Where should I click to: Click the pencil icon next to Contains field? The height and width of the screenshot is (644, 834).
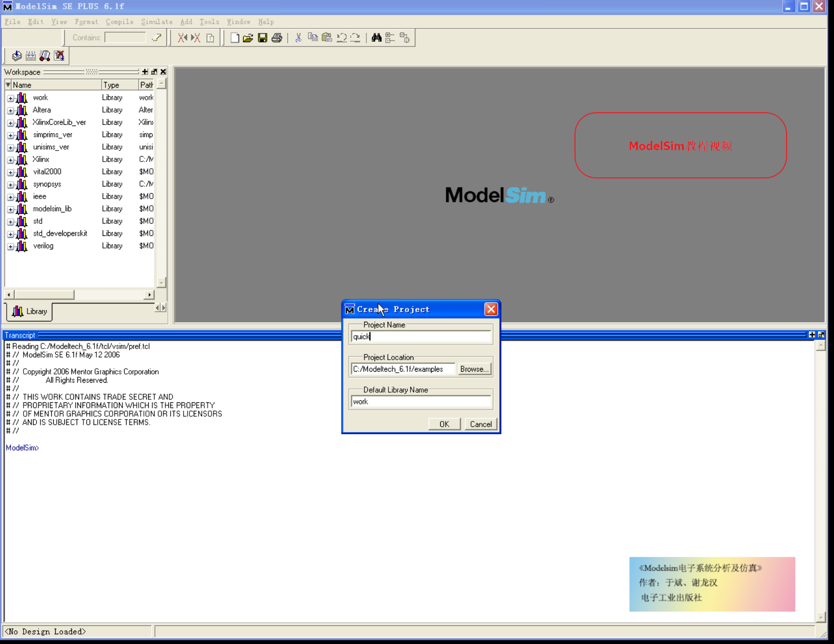(x=157, y=37)
